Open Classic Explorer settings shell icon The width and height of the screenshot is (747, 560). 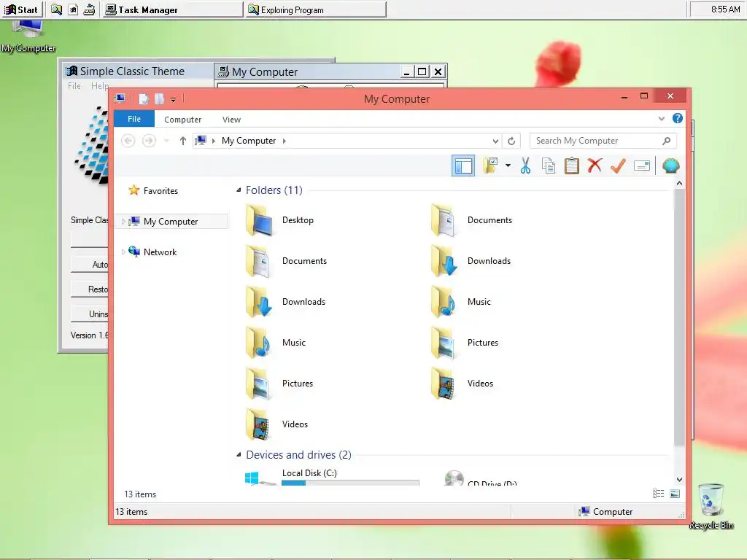671,166
